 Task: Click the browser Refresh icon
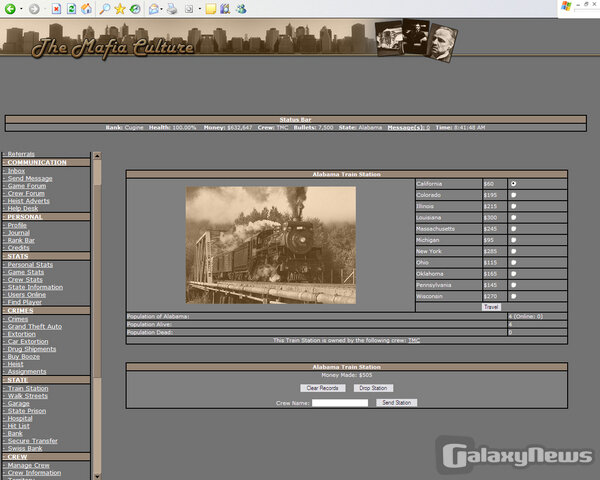(71, 9)
